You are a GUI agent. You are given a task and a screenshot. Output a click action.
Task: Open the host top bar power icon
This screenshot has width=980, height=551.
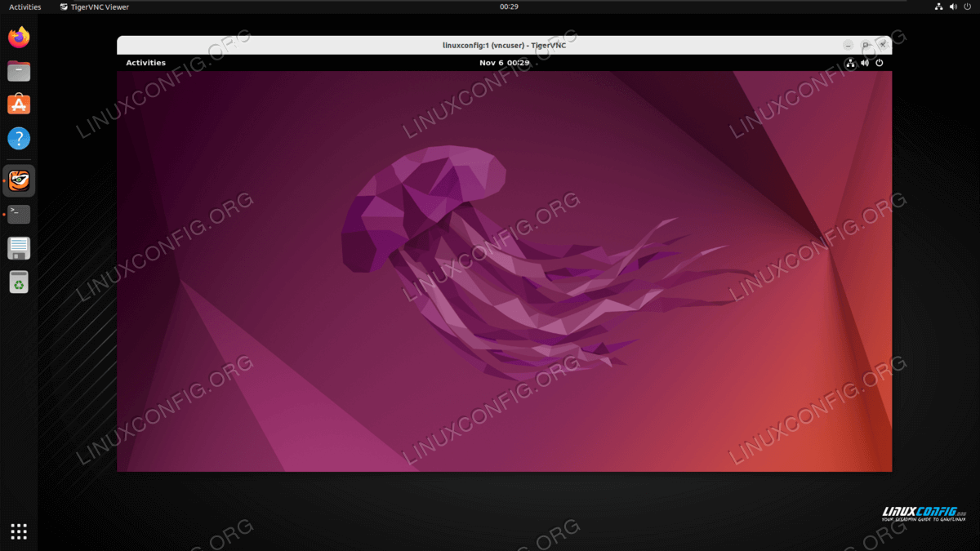click(968, 7)
